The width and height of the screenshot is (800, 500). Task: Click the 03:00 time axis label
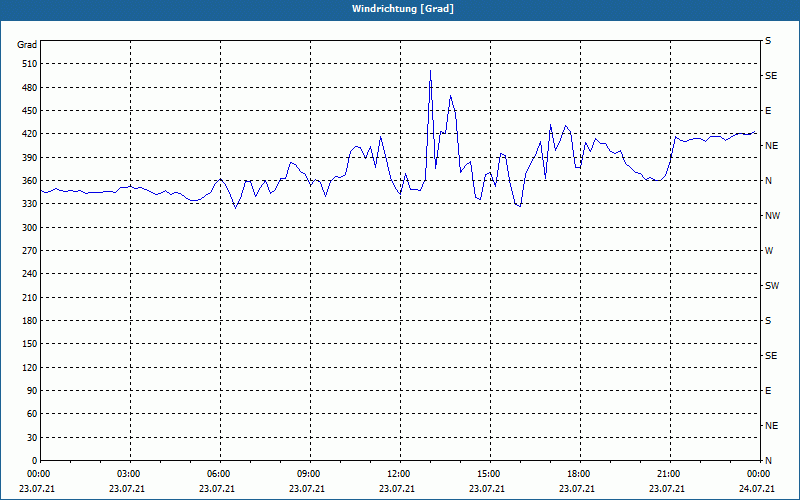tap(129, 474)
